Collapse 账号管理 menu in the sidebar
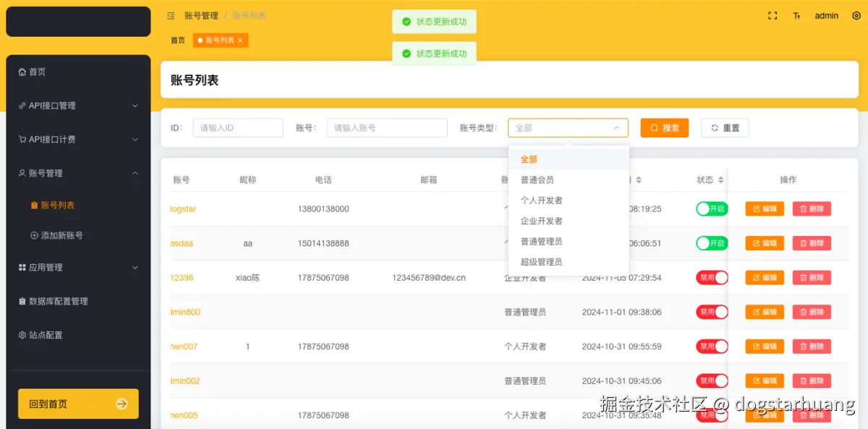This screenshot has height=429, width=868. pos(78,173)
